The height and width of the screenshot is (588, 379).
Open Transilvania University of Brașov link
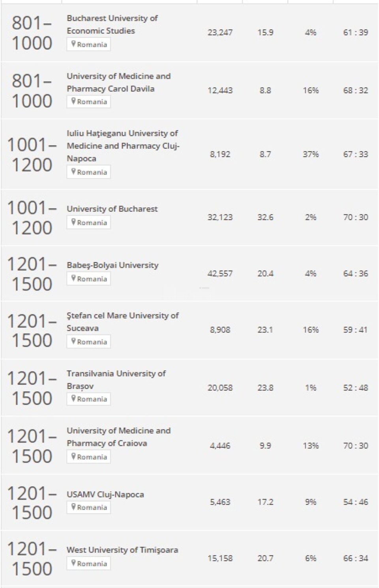click(116, 380)
